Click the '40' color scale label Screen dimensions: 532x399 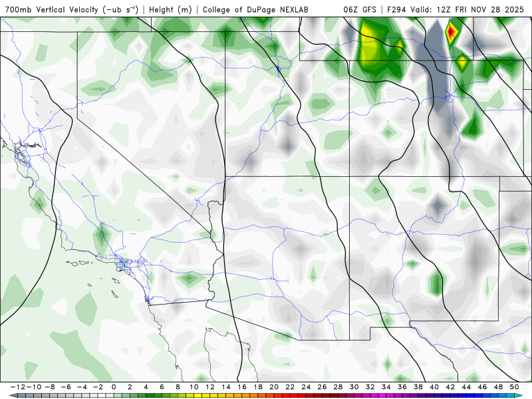[x=434, y=387]
